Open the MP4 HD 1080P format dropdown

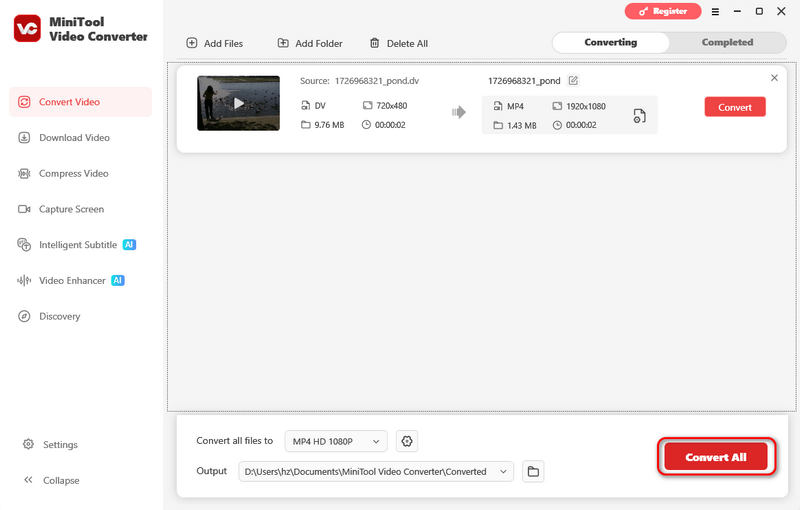click(336, 441)
